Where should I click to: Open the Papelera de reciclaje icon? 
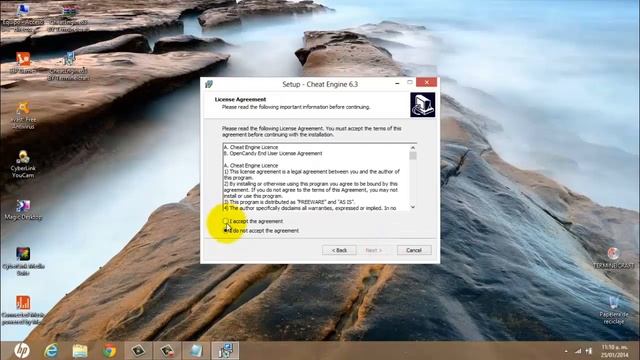coord(613,310)
